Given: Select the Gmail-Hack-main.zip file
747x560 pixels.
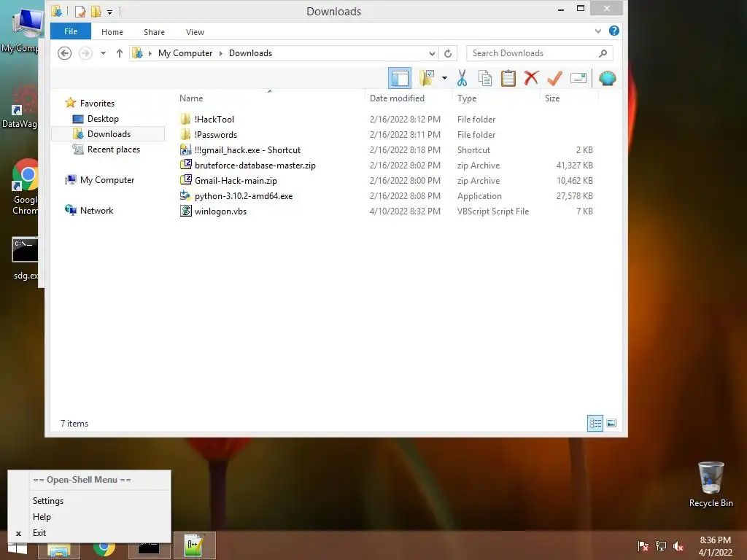Looking at the screenshot, I should click(236, 181).
